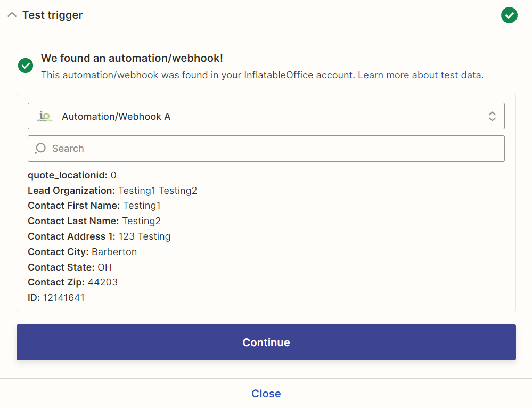This screenshot has height=408, width=532.
Task: Click the Close link at bottom
Action: point(266,394)
